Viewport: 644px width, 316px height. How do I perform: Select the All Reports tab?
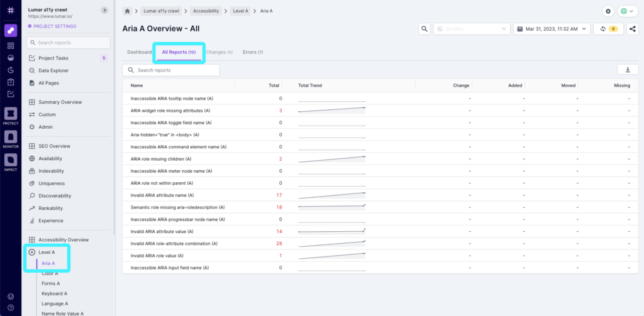click(x=179, y=52)
